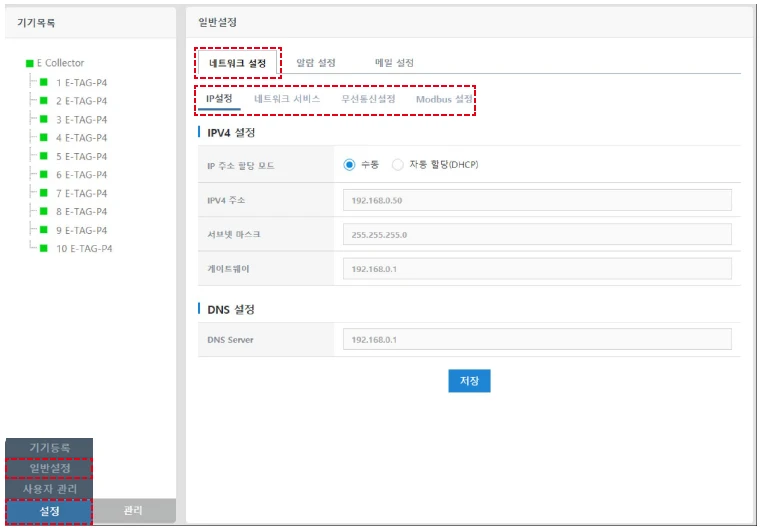The image size is (760, 532).
Task: Open 사용자 관리 menu item
Action: pos(49,489)
